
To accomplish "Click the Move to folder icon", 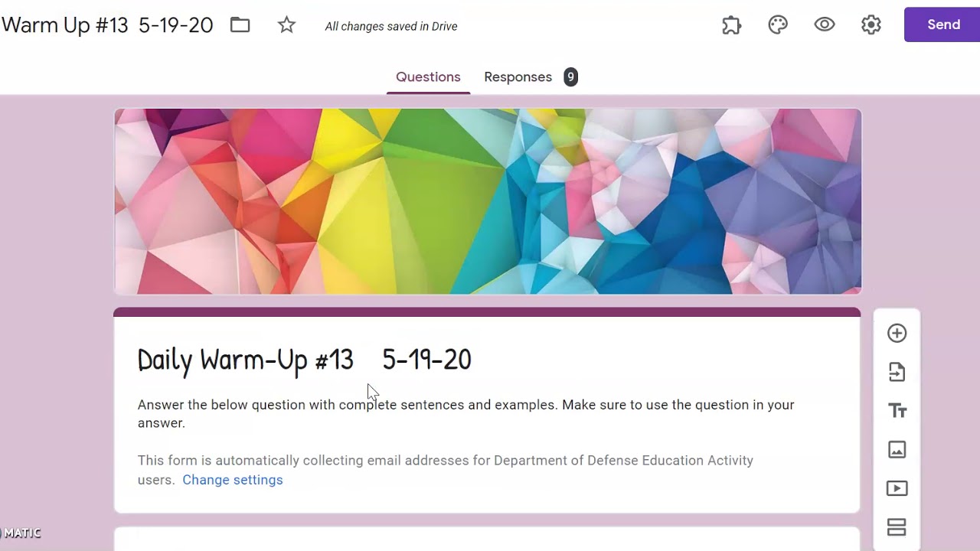I will point(240,25).
